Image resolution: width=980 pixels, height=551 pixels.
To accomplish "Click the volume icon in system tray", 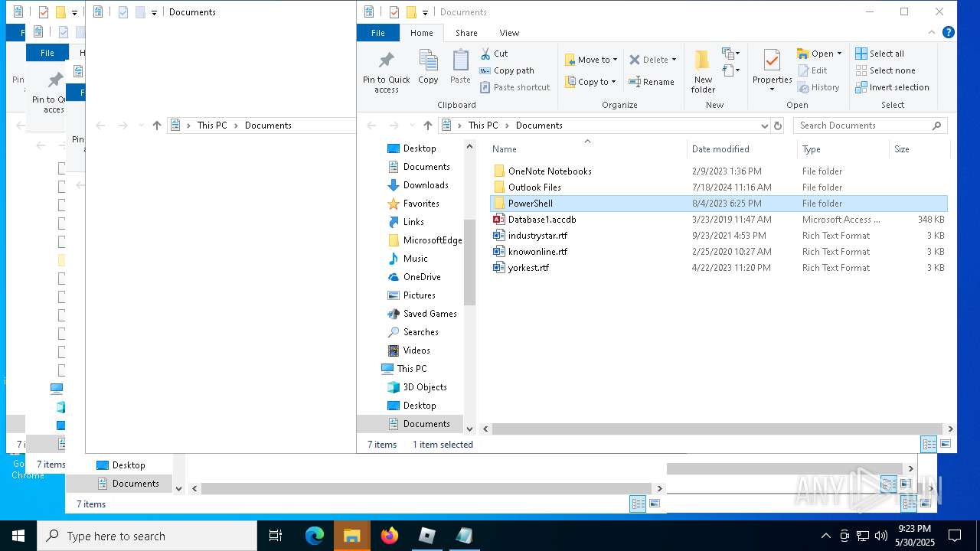I will [881, 536].
